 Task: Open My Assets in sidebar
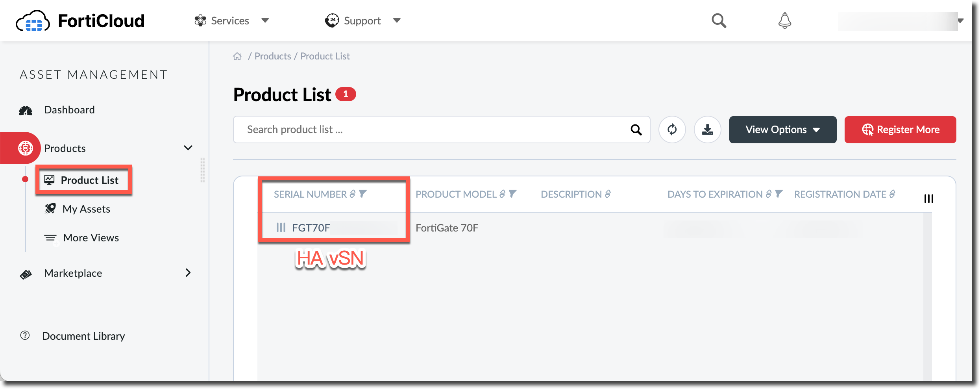[86, 209]
